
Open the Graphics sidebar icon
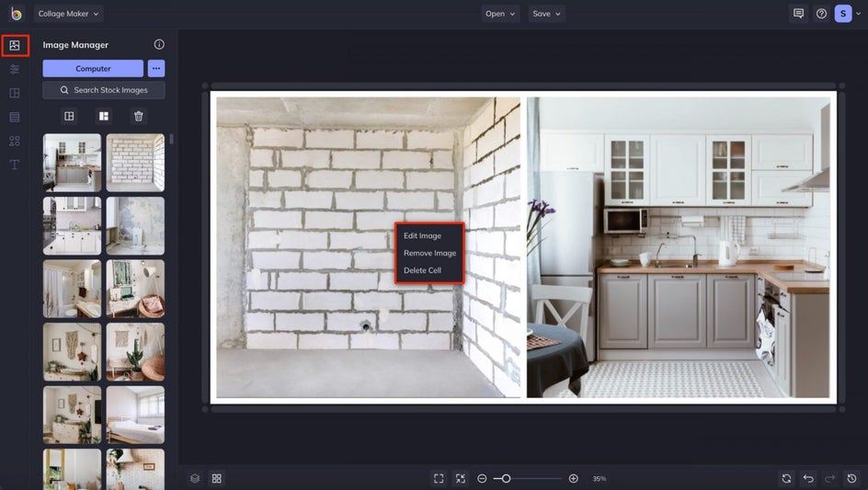(x=15, y=141)
